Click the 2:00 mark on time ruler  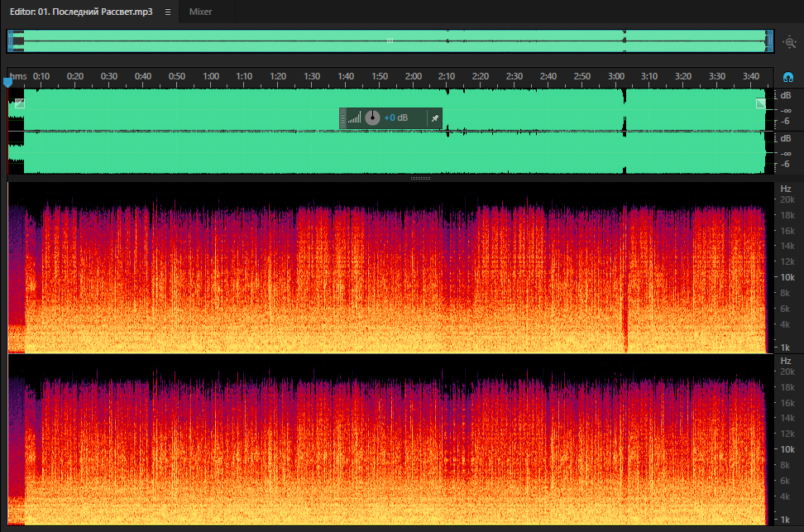pyautogui.click(x=414, y=76)
